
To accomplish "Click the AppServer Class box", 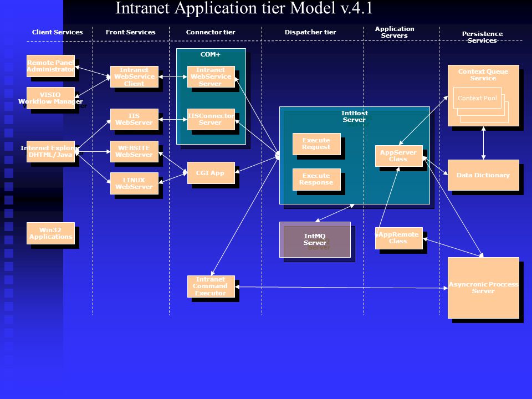I will (x=399, y=156).
